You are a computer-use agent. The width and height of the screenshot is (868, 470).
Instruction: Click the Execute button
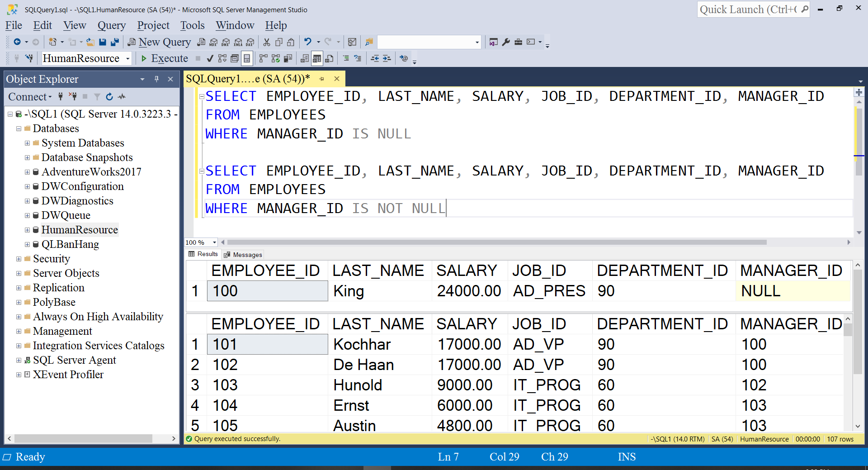coord(165,58)
